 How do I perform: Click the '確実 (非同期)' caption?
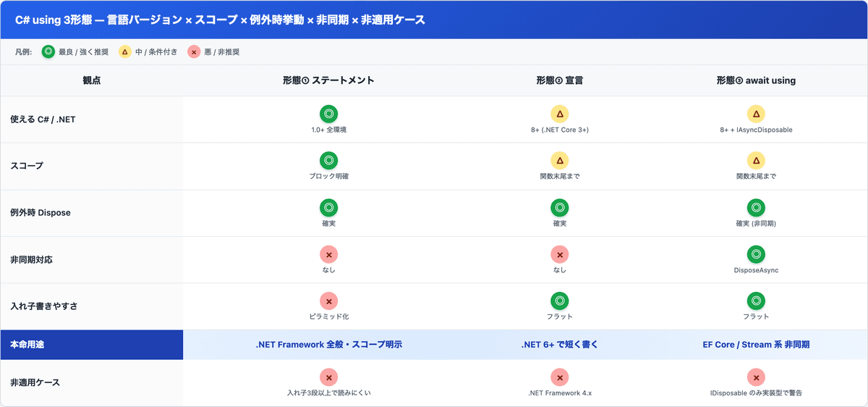click(756, 224)
